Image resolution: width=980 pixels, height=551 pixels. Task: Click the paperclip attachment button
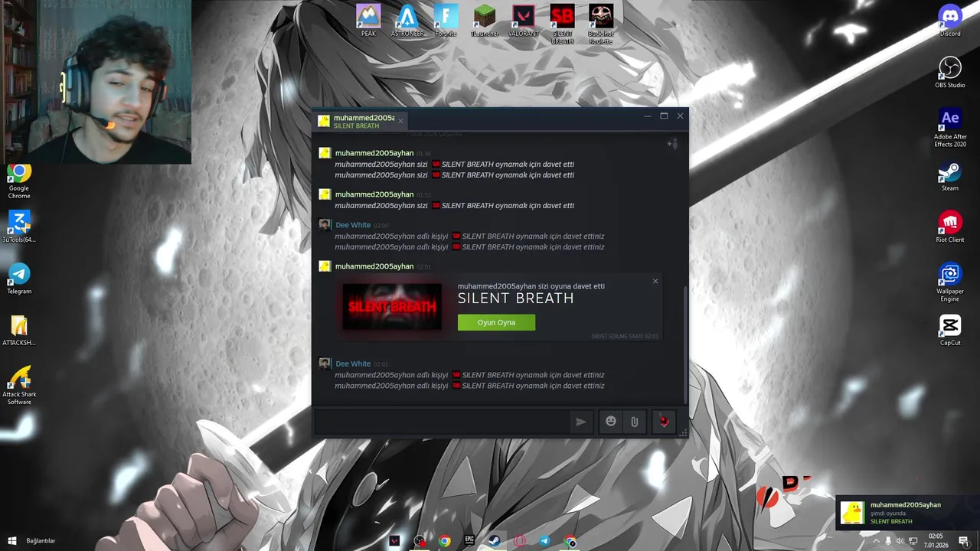[635, 422]
